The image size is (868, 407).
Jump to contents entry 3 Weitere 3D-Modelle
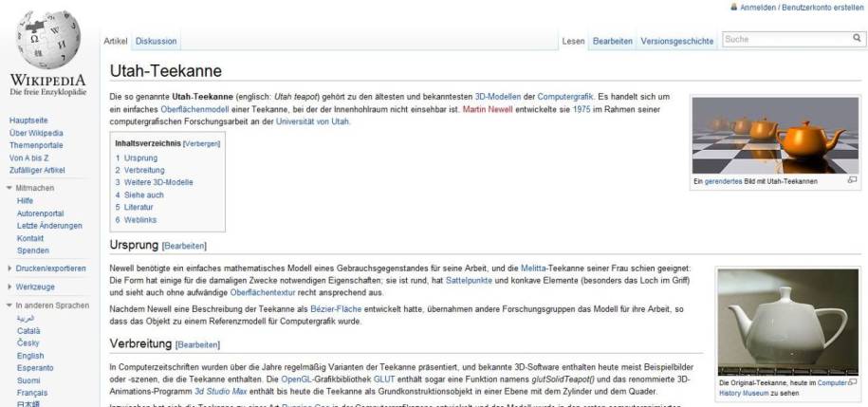pyautogui.click(x=154, y=182)
